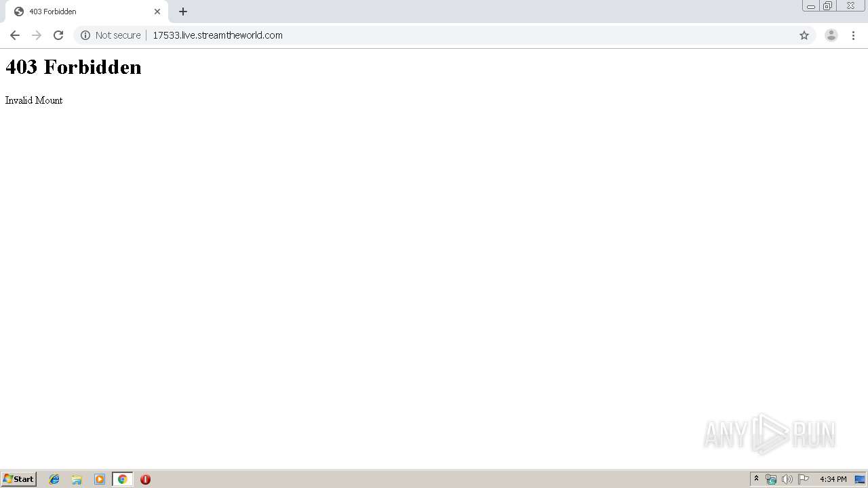Screen dimensions: 868x488
Task: Minimize the Chrome window
Action: [810, 6]
